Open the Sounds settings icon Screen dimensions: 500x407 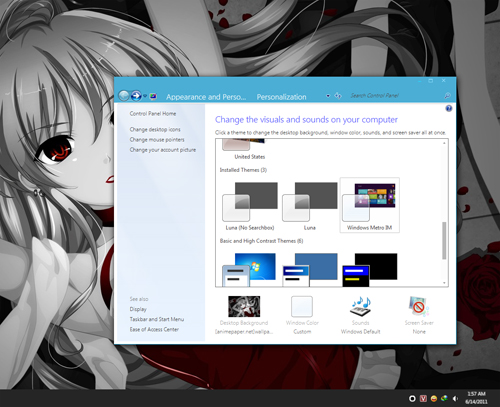pyautogui.click(x=361, y=307)
